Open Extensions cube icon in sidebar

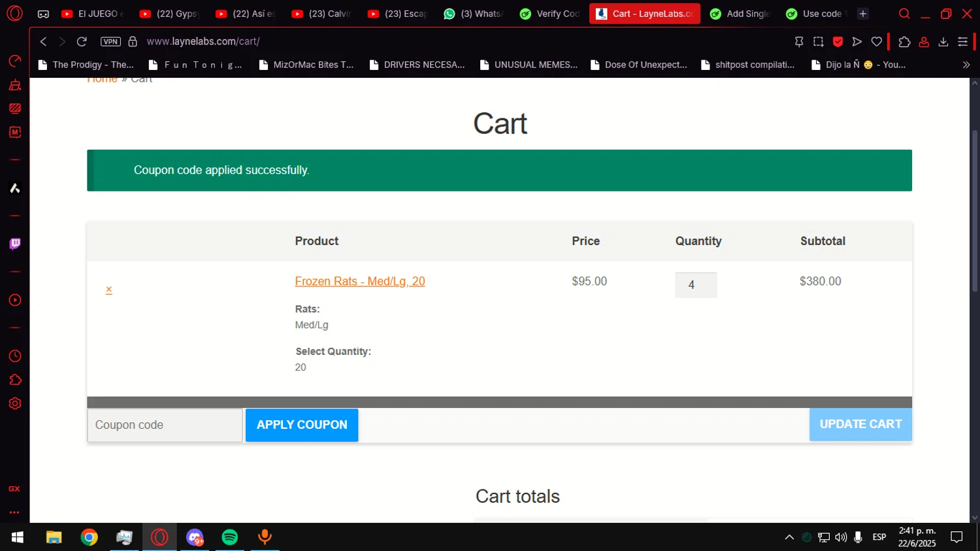[14, 380]
